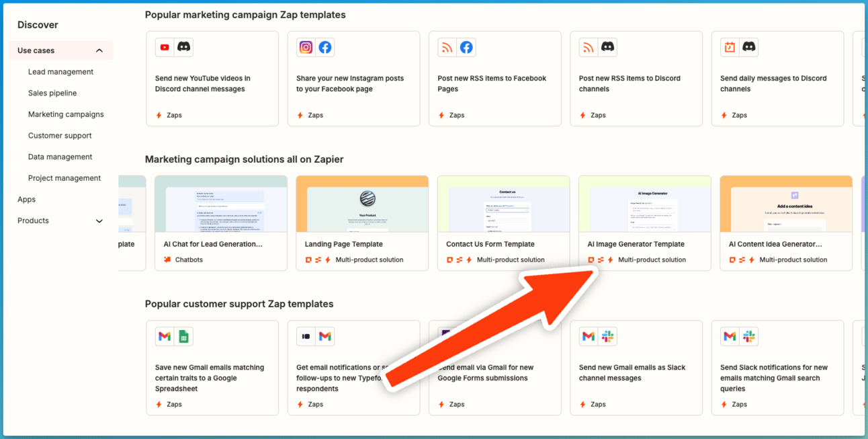The width and height of the screenshot is (868, 439).
Task: Click Landing Page Template title
Action: 344,245
